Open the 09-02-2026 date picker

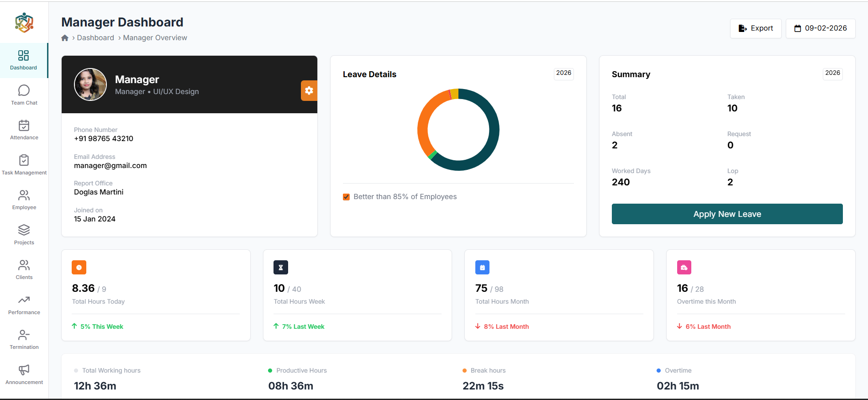coord(821,28)
